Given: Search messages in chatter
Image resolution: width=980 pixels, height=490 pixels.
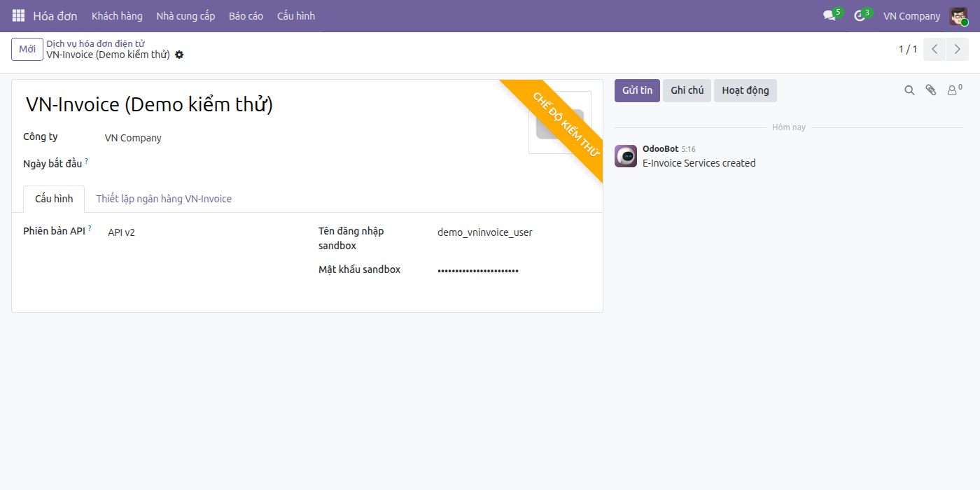Looking at the screenshot, I should (x=909, y=90).
